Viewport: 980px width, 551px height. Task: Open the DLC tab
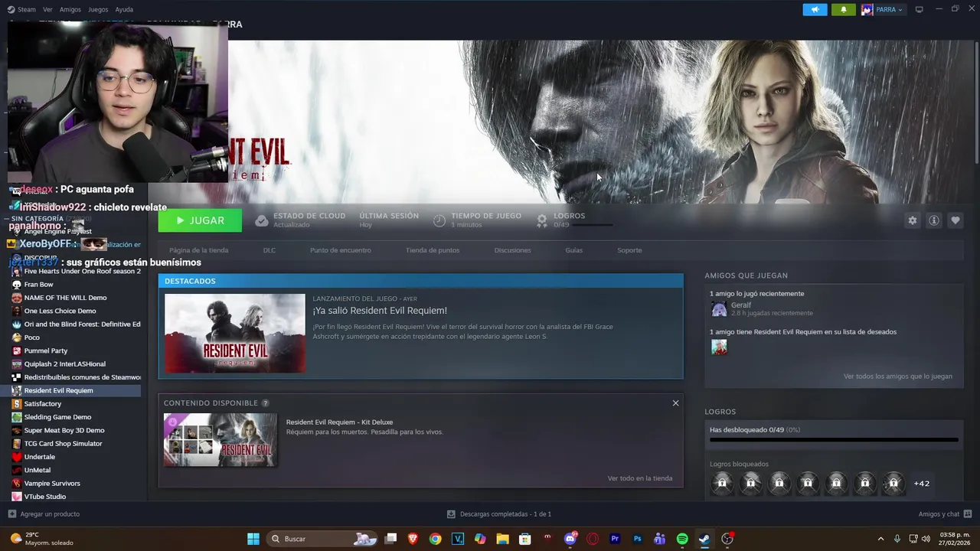[269, 250]
